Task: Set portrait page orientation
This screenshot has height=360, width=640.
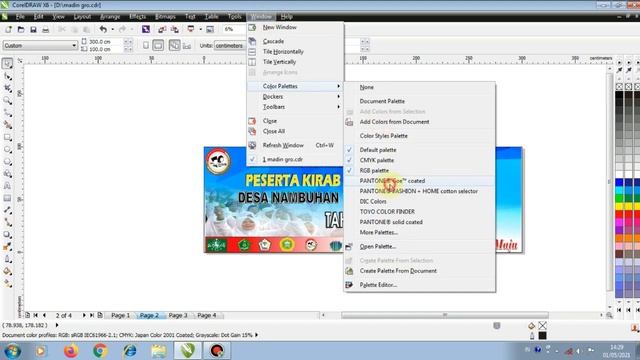Action: pyautogui.click(x=146, y=45)
